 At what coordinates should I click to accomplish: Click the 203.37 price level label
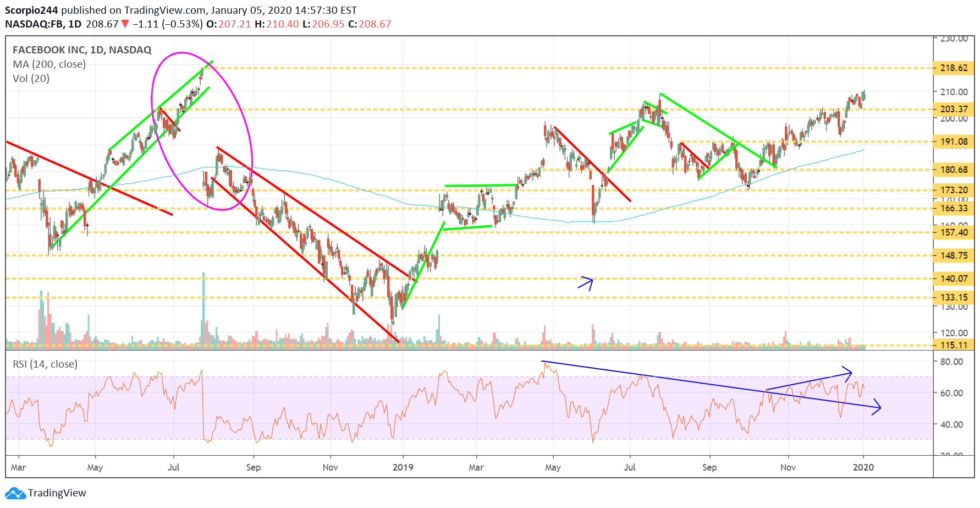[x=954, y=109]
